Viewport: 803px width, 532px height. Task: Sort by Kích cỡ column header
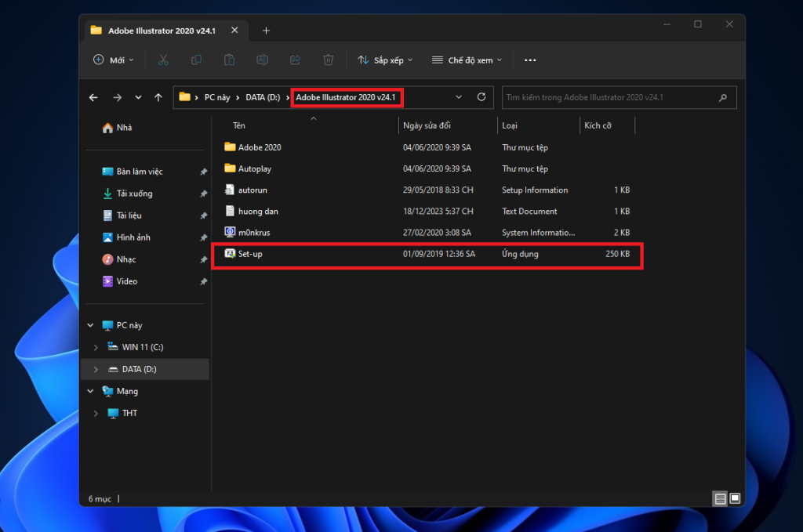pyautogui.click(x=598, y=125)
